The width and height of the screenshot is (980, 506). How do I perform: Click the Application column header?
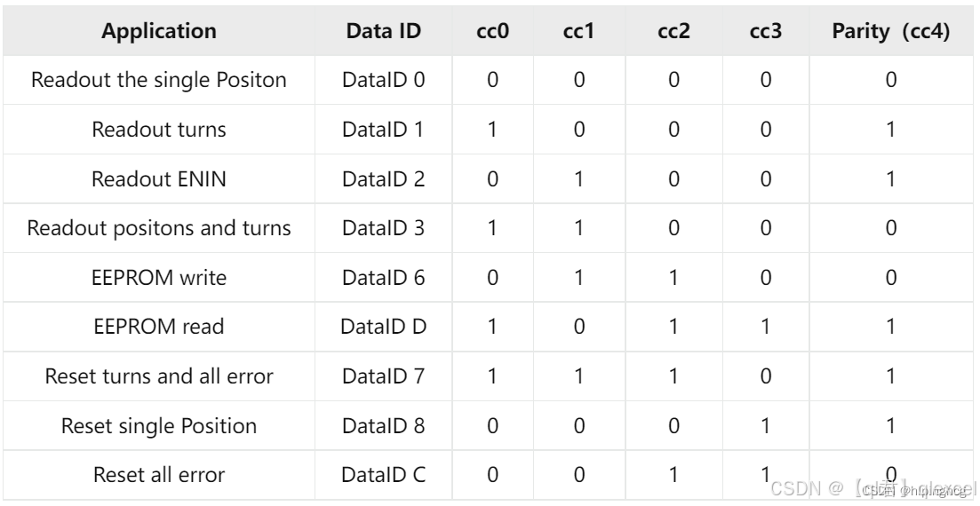[159, 31]
